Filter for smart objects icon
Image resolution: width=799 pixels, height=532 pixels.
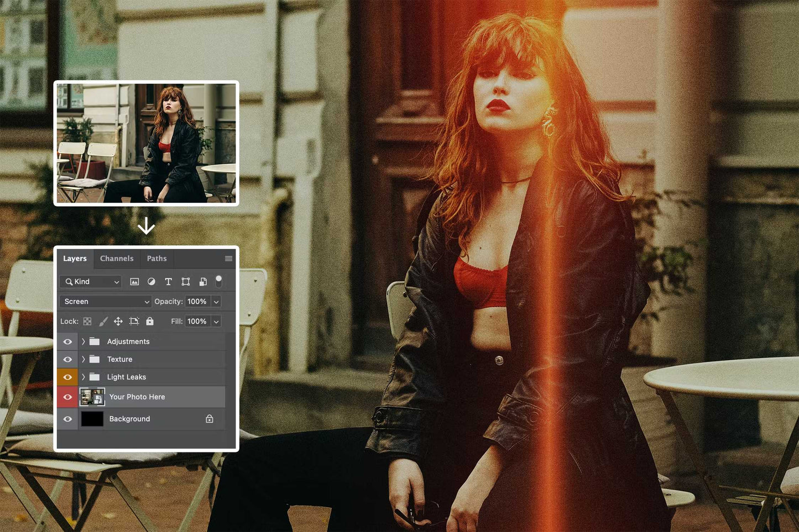(x=203, y=282)
